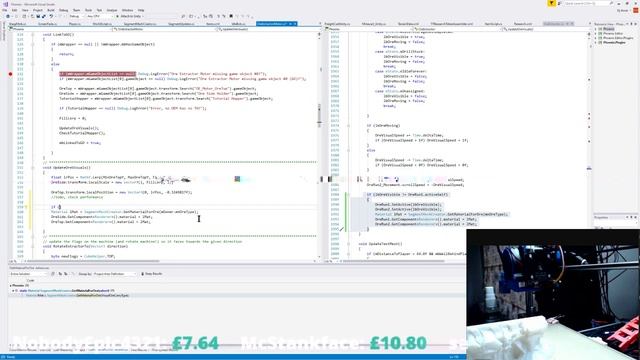640x360 pixels.
Task: Open the Team menu
Action: (76, 10)
